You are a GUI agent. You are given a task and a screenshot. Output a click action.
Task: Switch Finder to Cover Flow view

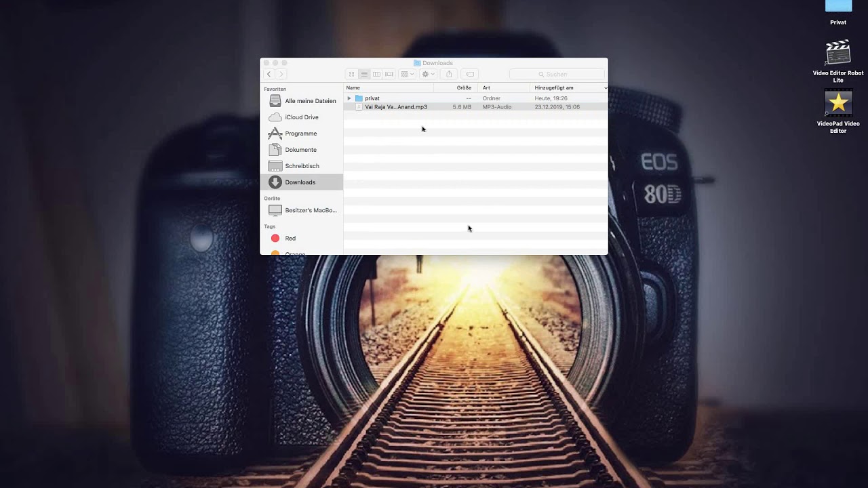click(x=389, y=74)
